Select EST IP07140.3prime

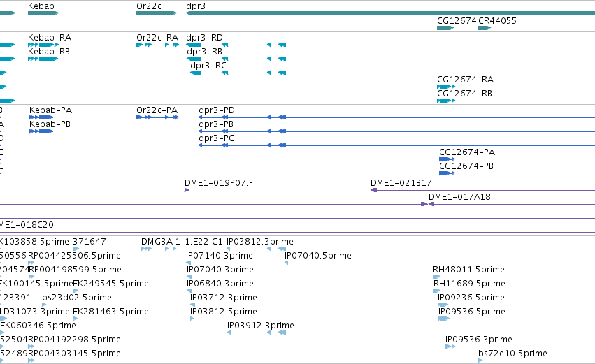click(189, 263)
